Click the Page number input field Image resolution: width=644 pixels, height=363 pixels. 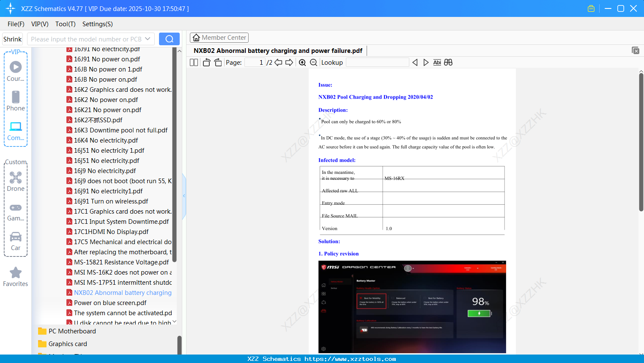click(255, 63)
